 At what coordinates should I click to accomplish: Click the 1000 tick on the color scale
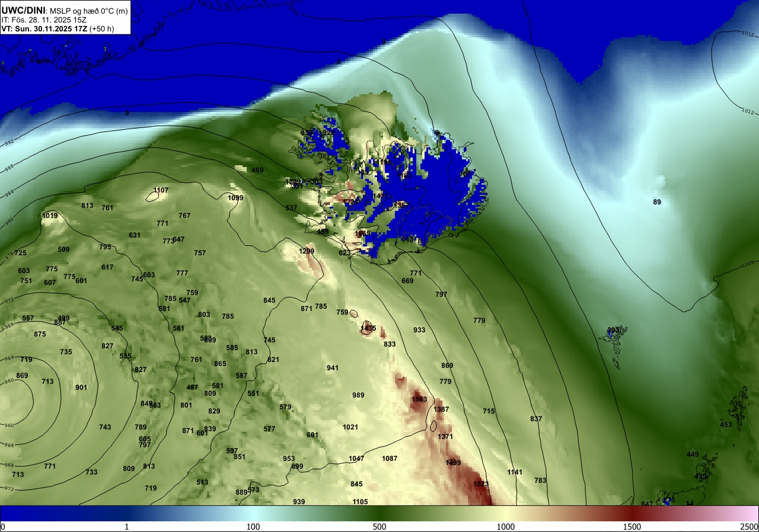coord(506,527)
